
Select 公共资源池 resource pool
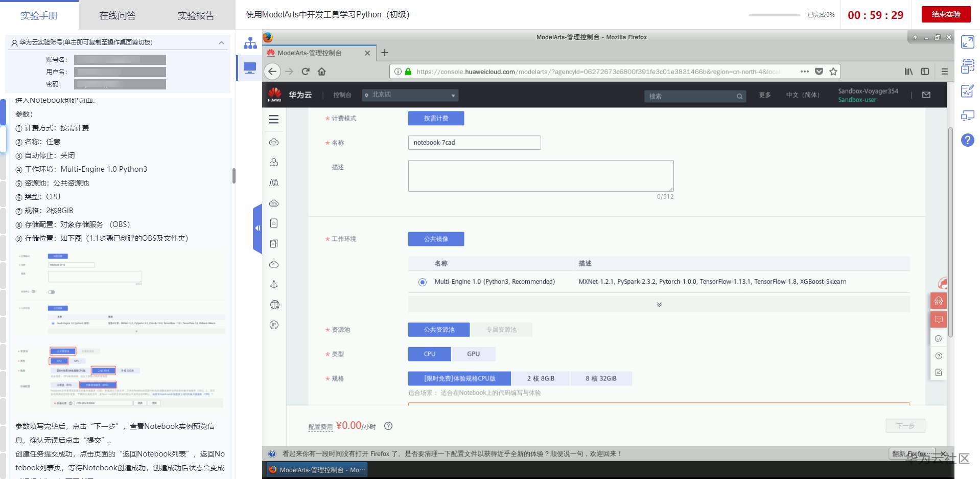pos(439,330)
